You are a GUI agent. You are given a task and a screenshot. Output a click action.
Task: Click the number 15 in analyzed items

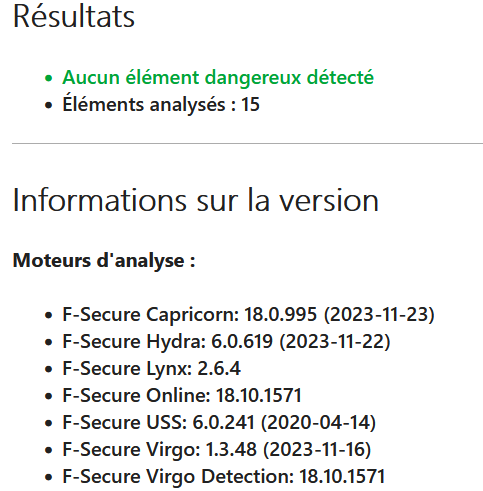point(250,104)
